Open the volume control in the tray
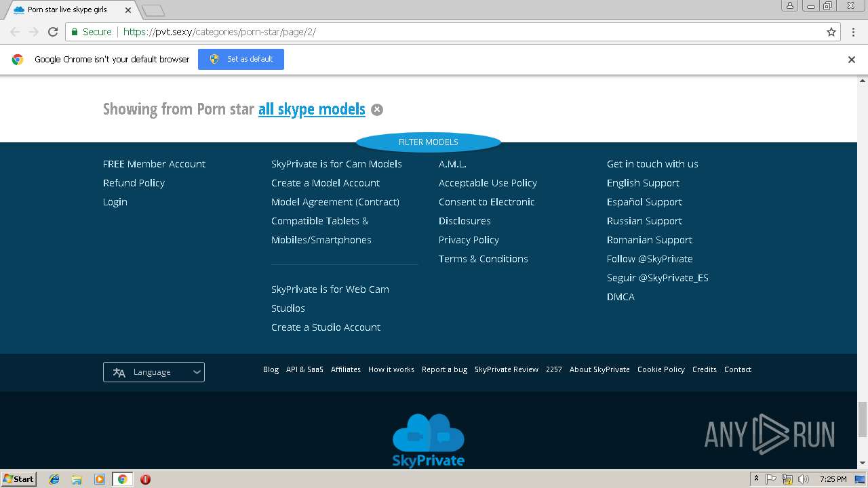Image resolution: width=868 pixels, height=488 pixels. point(804,479)
